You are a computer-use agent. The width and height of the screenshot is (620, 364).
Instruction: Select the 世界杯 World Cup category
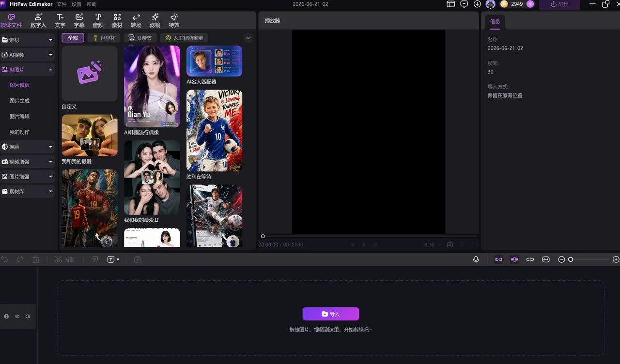104,38
